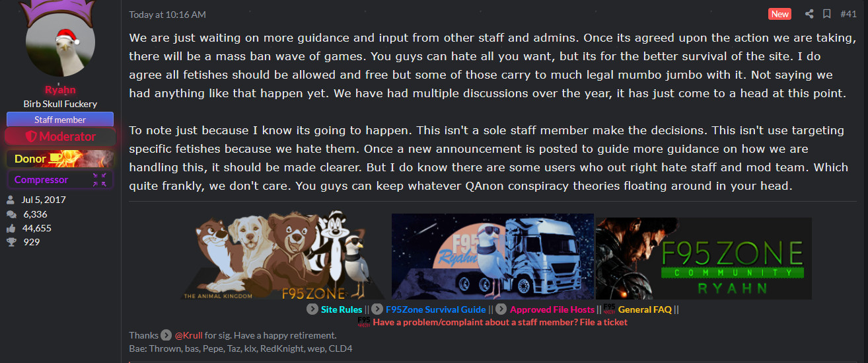This screenshot has height=363, width=868.
Task: Open the F95Zone Survival Guide link
Action: point(436,309)
